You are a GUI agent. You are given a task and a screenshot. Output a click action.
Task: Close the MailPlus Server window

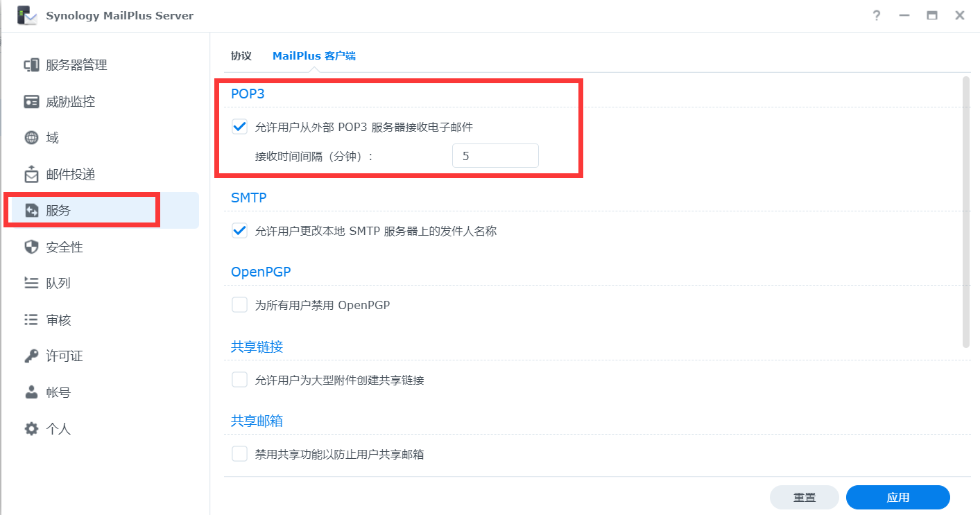coord(960,15)
